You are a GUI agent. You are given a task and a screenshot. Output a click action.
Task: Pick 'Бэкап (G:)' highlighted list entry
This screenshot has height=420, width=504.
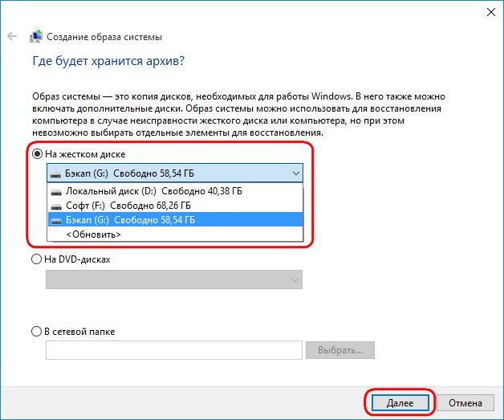175,220
